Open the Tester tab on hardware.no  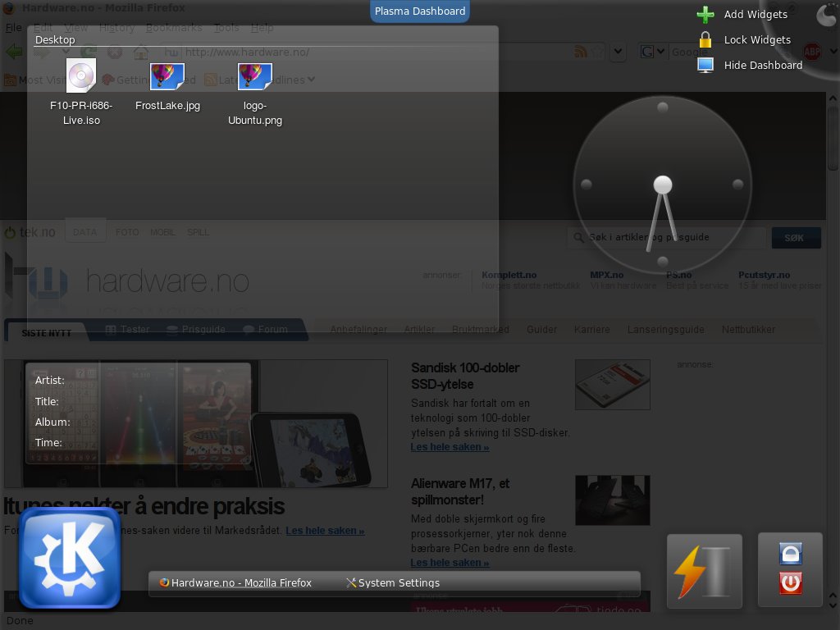click(x=127, y=330)
